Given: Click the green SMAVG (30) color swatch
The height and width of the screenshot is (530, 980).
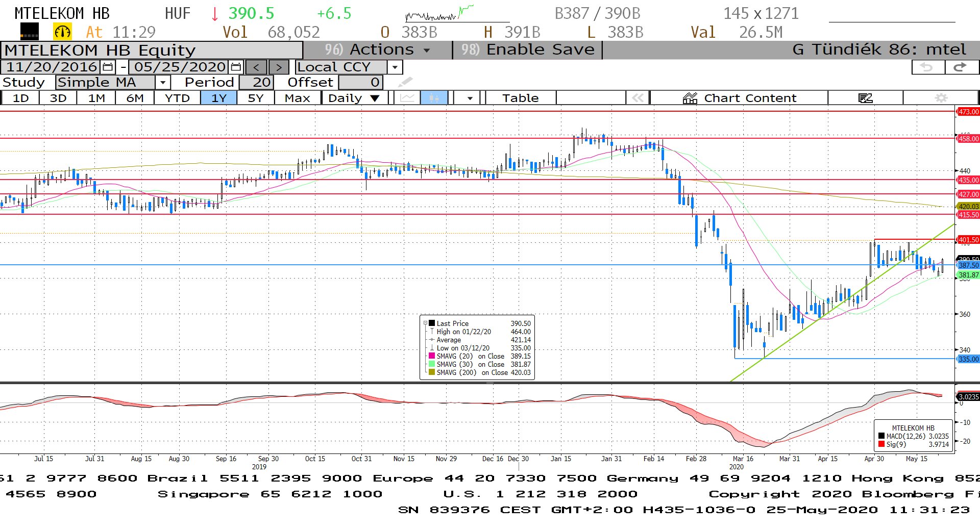Looking at the screenshot, I should (432, 364).
